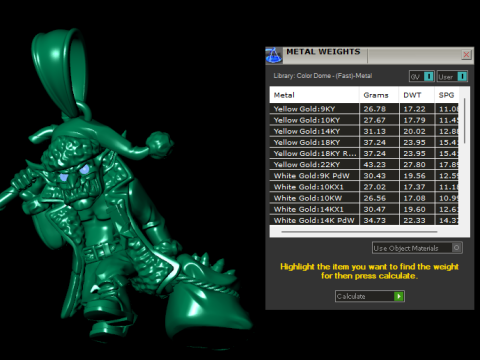Click the 26.56 grams value
This screenshot has width=480, height=360.
(x=374, y=198)
